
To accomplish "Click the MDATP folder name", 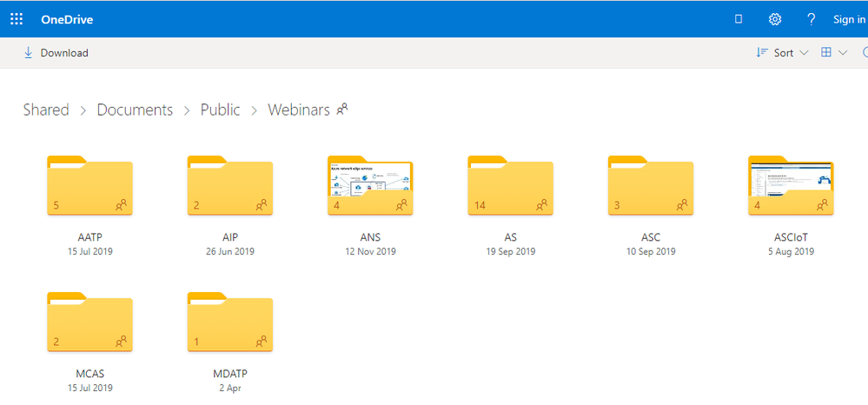I will pyautogui.click(x=230, y=374).
